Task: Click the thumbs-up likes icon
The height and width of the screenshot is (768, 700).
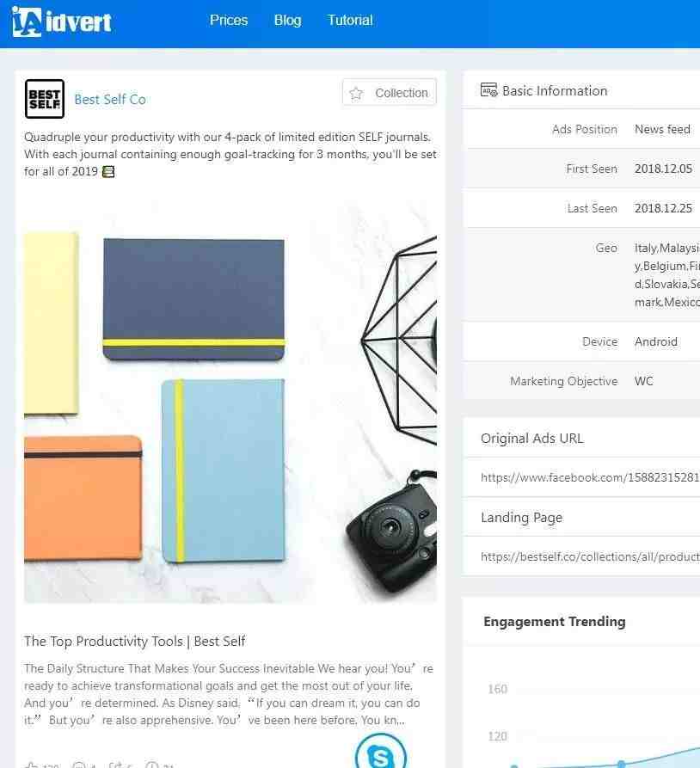Action: pyautogui.click(x=31, y=765)
